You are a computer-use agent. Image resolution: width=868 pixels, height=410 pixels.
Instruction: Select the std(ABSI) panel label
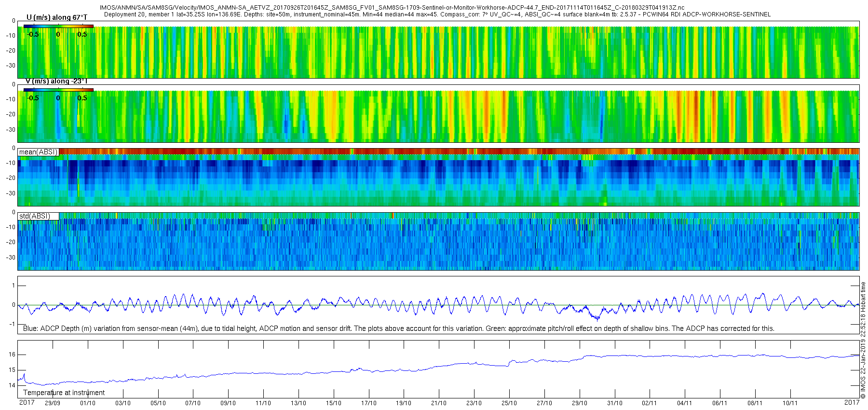[39, 216]
